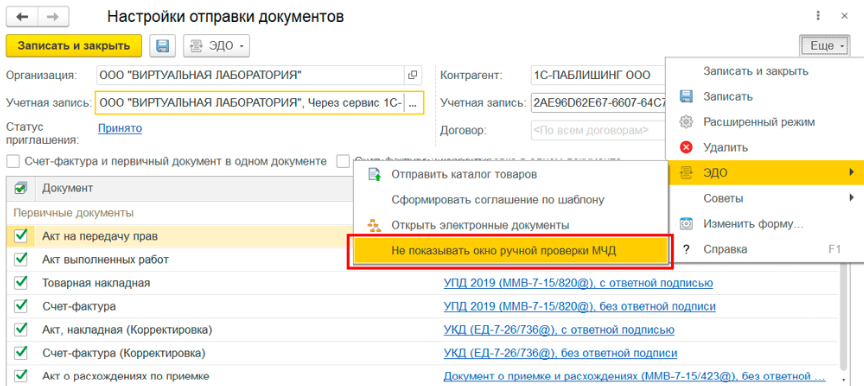This screenshot has width=864, height=386.
Task: Select the Товарная накладная row text
Action: [x=96, y=282]
